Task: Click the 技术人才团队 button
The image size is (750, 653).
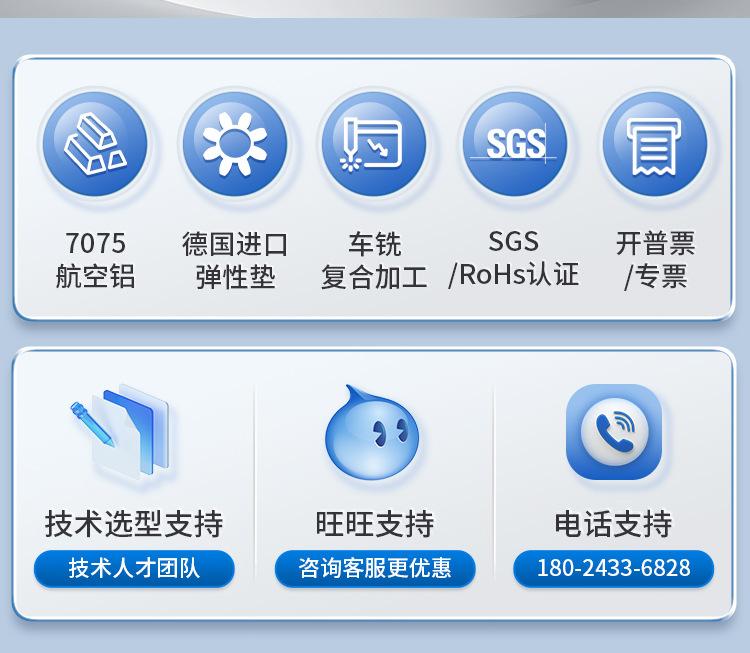Action: (x=134, y=568)
